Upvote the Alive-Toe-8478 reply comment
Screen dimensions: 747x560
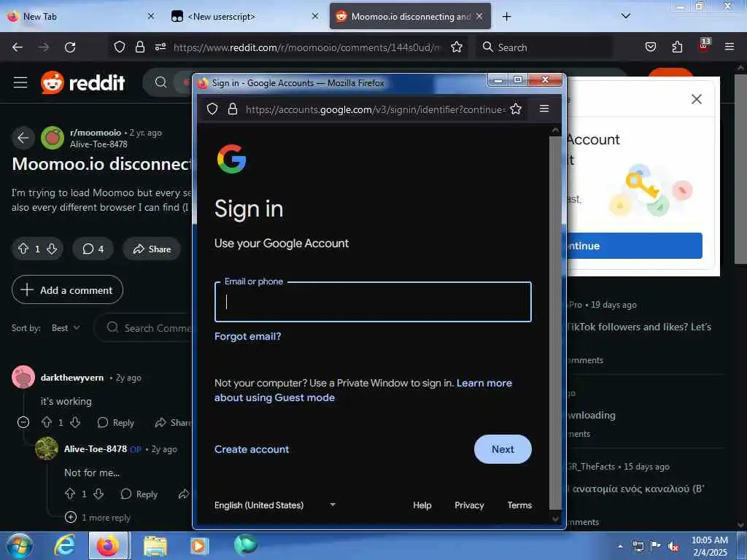point(70,494)
